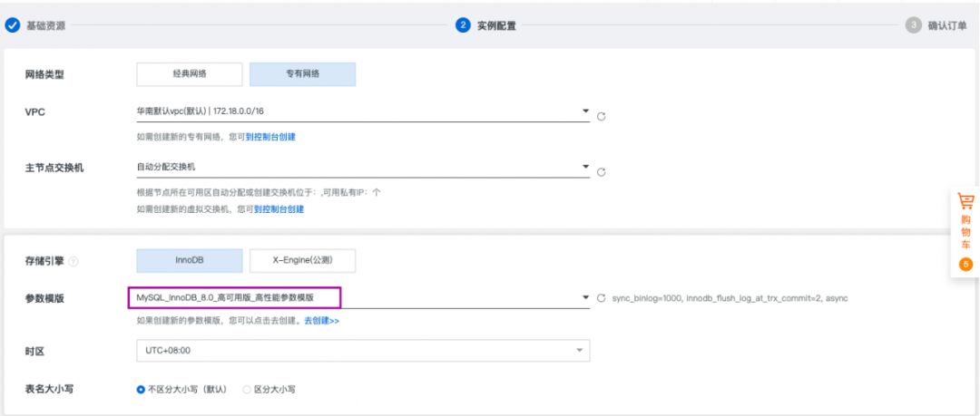Image resolution: width=980 pixels, height=416 pixels.
Task: Choose 经典网络 network type
Action: point(190,74)
